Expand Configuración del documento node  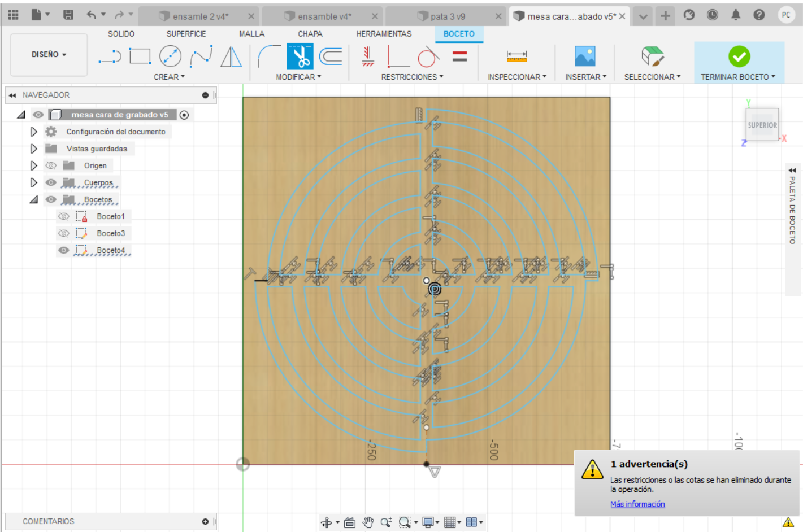(33, 132)
